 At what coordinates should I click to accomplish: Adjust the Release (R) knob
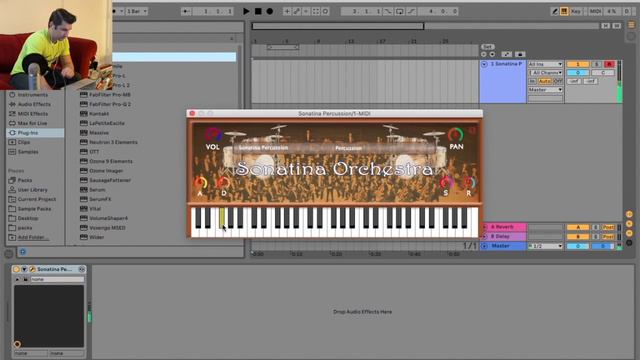[x=469, y=182]
